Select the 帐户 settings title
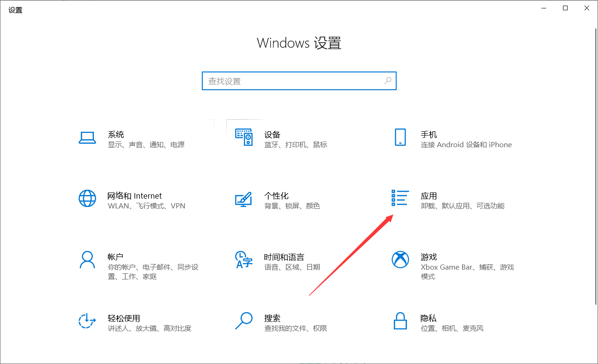This screenshot has height=364, width=598. click(115, 257)
